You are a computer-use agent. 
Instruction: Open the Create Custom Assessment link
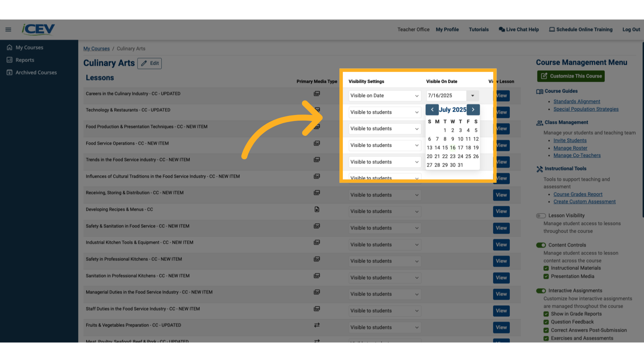(584, 202)
